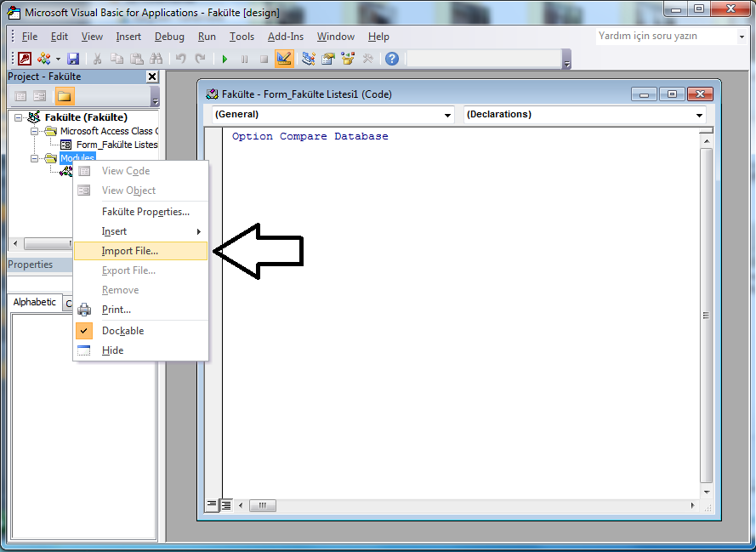Open the Tools menu
This screenshot has width=756, height=552.
[242, 37]
